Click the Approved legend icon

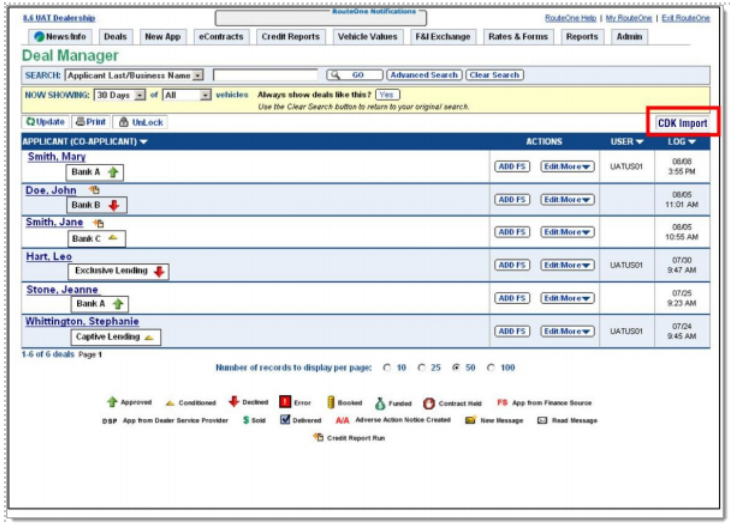(x=112, y=402)
